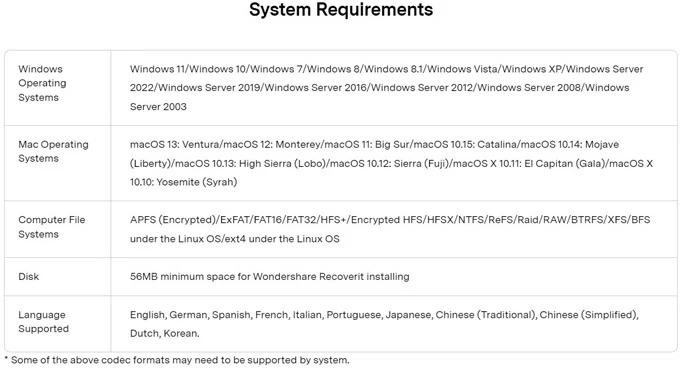Select the Computer File Systems label
The height and width of the screenshot is (368, 680).
[x=52, y=227]
